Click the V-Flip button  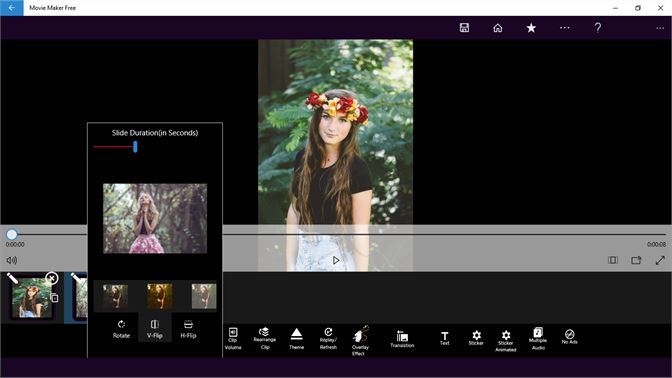[155, 329]
